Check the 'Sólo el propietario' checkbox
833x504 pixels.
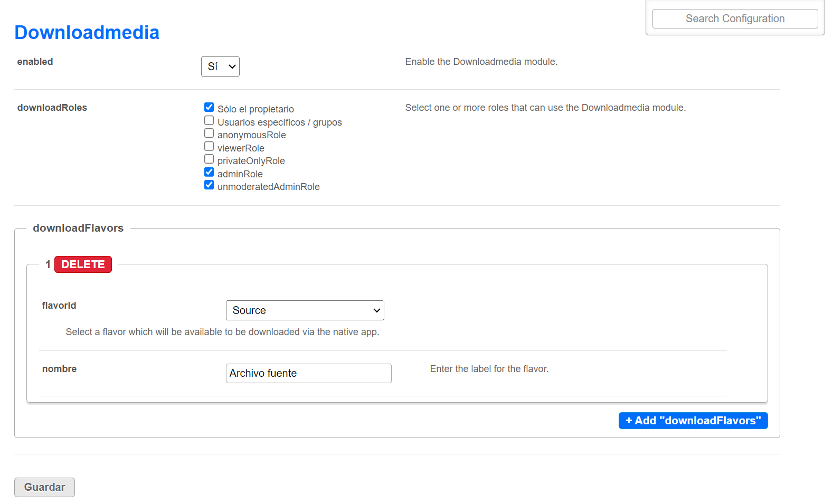point(209,107)
